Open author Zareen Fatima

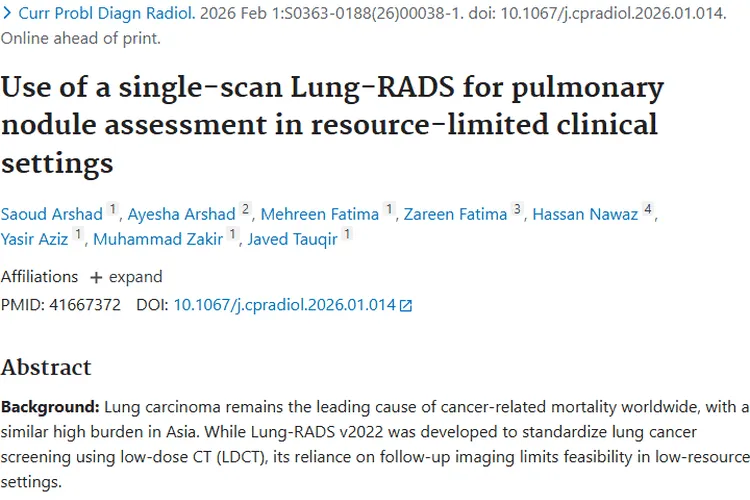point(457,214)
